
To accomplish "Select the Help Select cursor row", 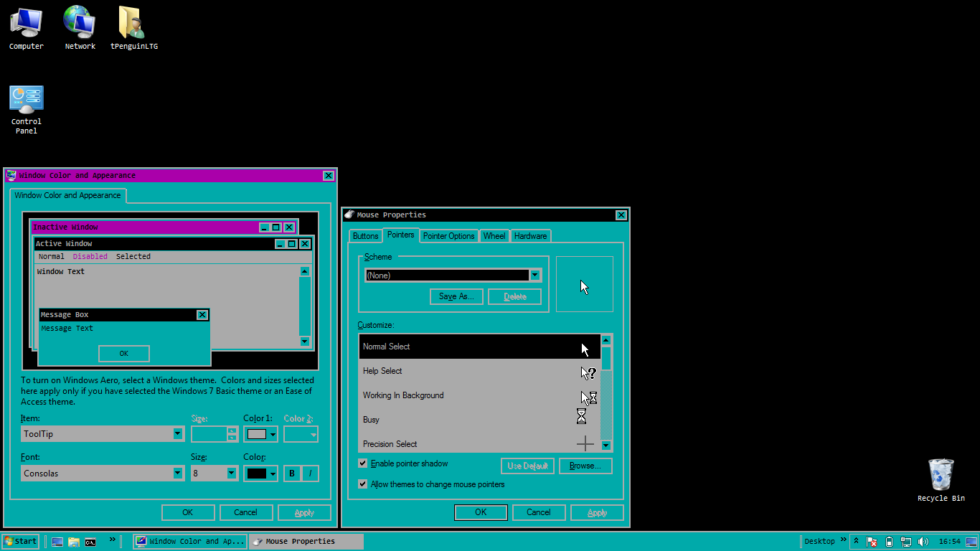I will tap(479, 371).
